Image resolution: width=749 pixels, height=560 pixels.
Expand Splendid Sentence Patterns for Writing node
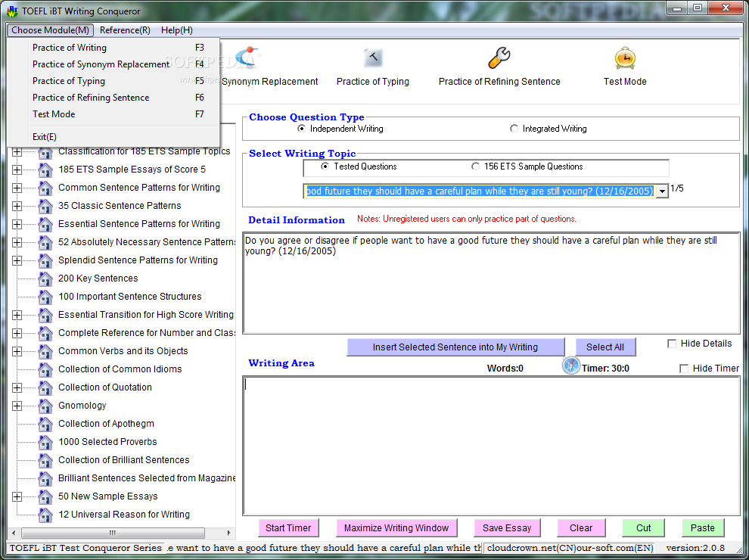(x=17, y=260)
